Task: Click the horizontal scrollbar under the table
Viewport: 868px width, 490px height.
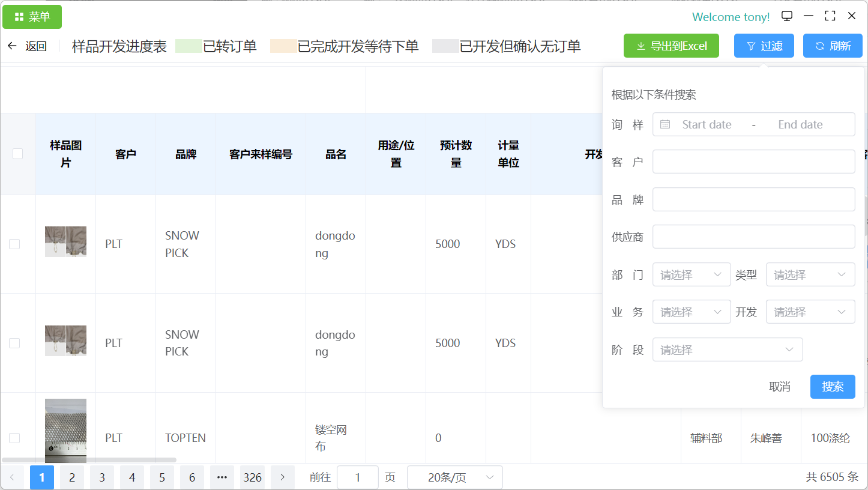Action: tap(89, 460)
